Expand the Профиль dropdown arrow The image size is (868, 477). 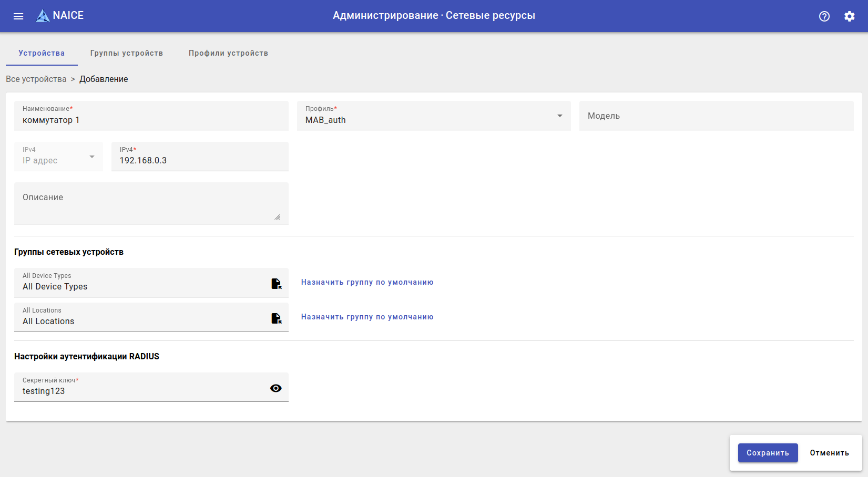point(560,116)
